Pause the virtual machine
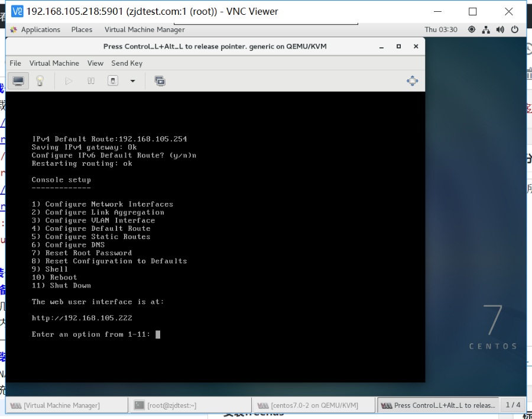Viewport: 532px width, 419px height. click(x=91, y=81)
